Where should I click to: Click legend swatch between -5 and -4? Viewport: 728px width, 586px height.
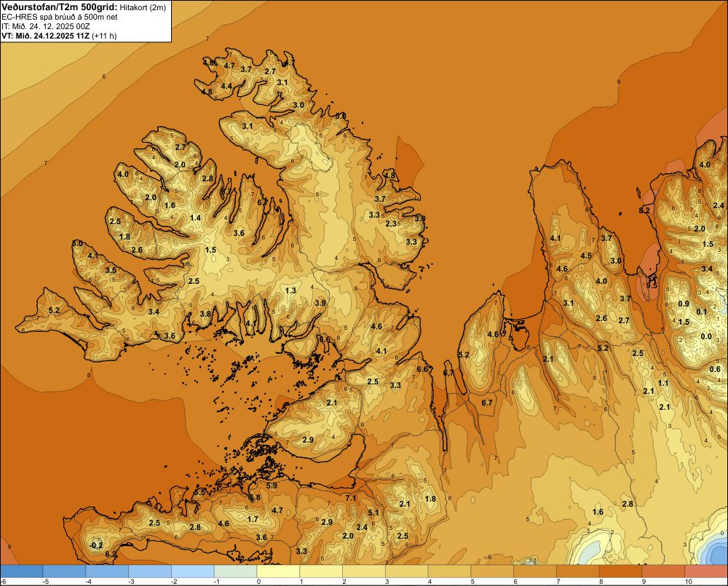click(64, 571)
